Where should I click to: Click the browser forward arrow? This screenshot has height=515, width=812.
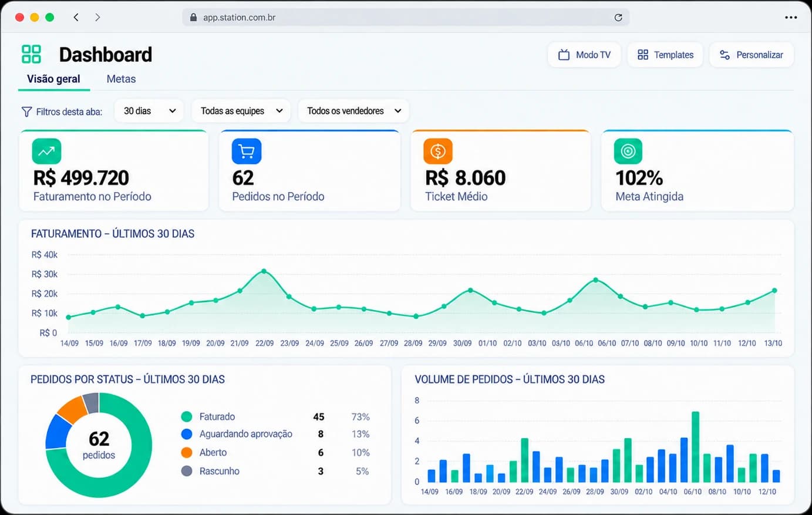pos(97,17)
